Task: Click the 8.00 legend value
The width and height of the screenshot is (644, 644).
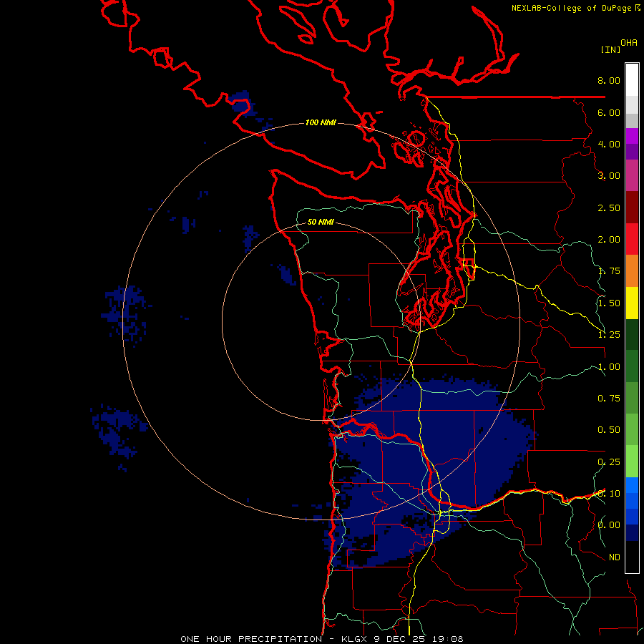Action: [609, 80]
